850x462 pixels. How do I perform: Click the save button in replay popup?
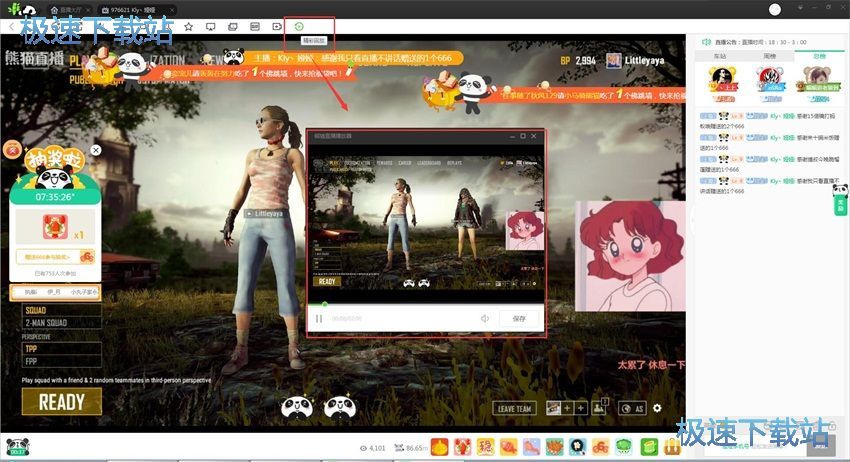pyautogui.click(x=519, y=319)
